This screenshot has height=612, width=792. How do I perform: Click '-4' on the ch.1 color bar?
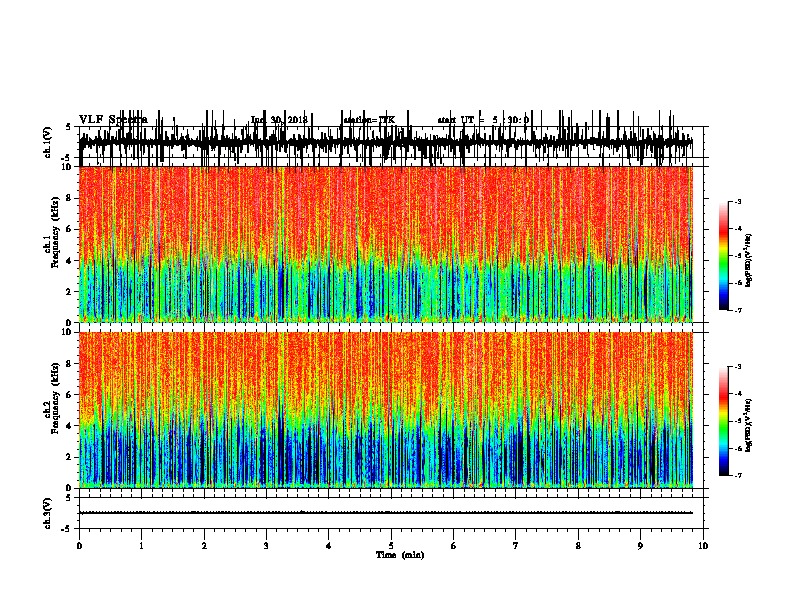click(737, 229)
